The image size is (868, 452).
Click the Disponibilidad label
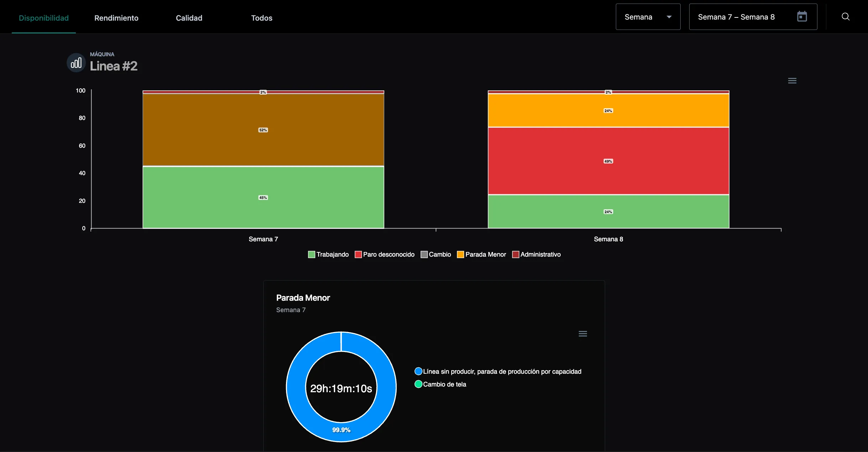pos(44,17)
